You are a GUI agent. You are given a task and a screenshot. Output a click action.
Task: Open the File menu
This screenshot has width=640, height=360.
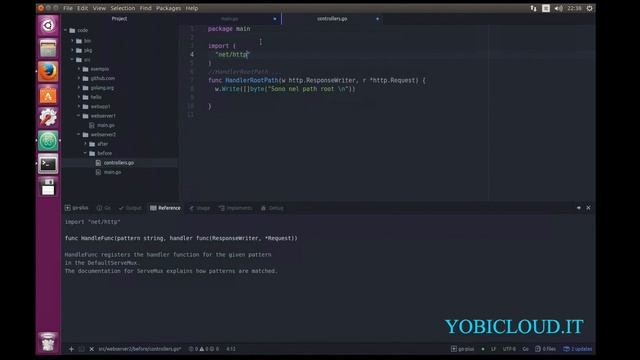coord(68,8)
